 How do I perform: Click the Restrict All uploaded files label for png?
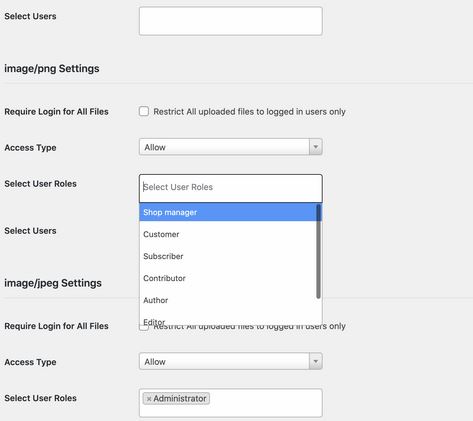click(249, 112)
